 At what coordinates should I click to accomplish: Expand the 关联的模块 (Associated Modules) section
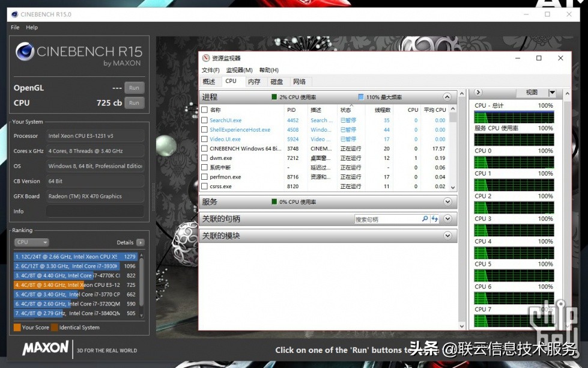pyautogui.click(x=447, y=236)
